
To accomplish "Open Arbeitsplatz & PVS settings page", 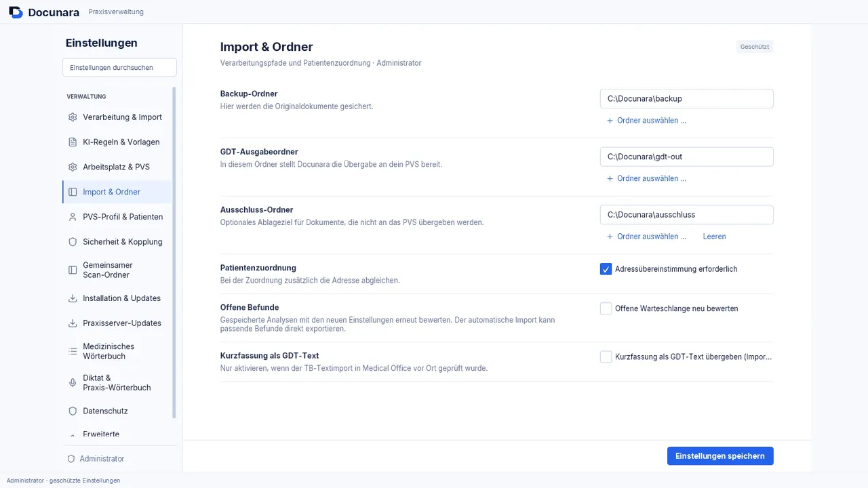I will coord(117,167).
